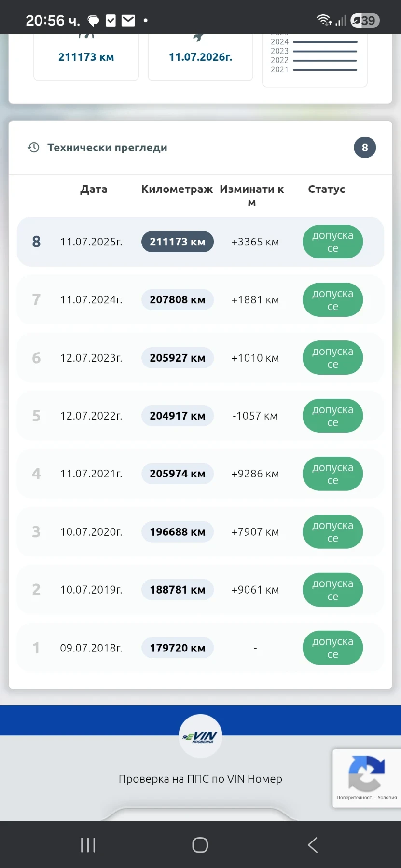Screen dimensions: 401x868
Task: Select the 211173 км mileage badge
Action: tap(178, 242)
